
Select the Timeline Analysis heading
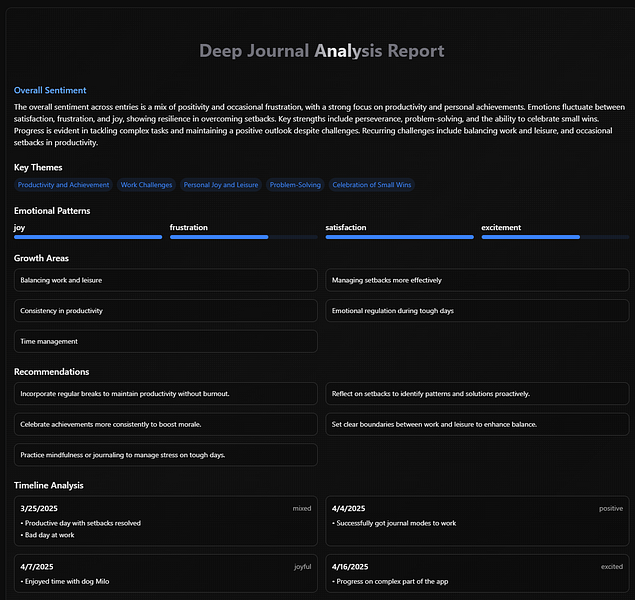pyautogui.click(x=49, y=485)
